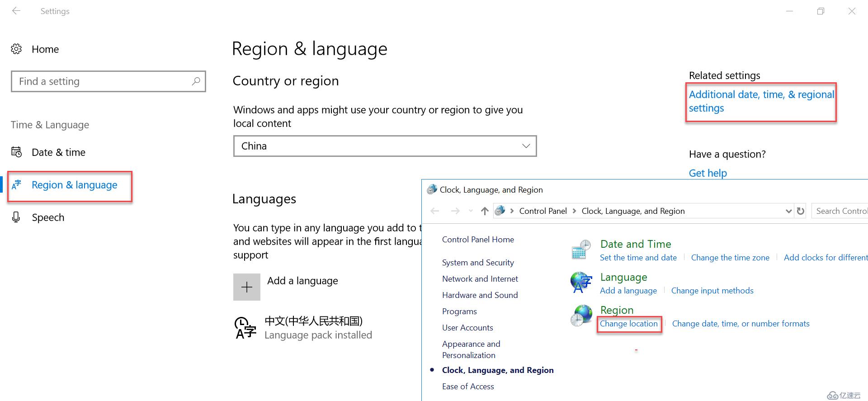Open the China country dropdown
This screenshot has height=401, width=868.
(385, 146)
